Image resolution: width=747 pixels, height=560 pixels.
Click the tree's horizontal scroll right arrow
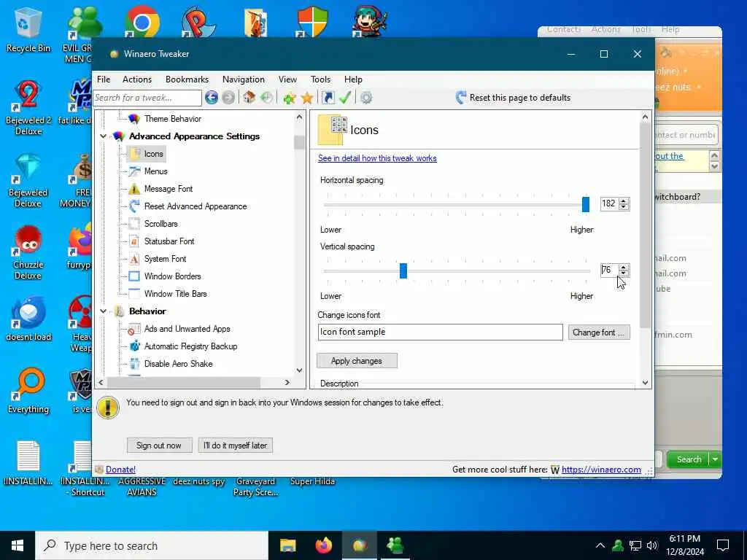tap(287, 382)
